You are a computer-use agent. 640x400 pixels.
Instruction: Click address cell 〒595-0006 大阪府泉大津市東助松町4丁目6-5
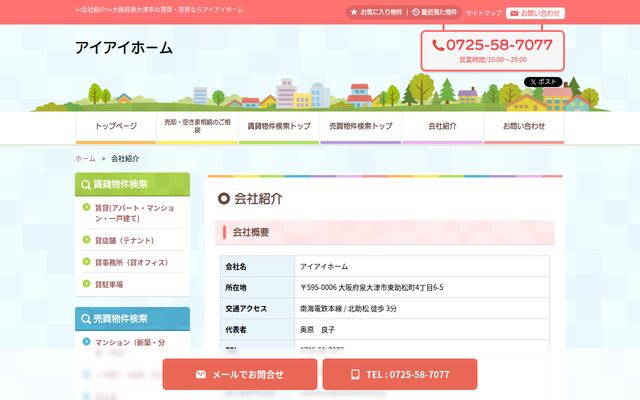coord(422,287)
